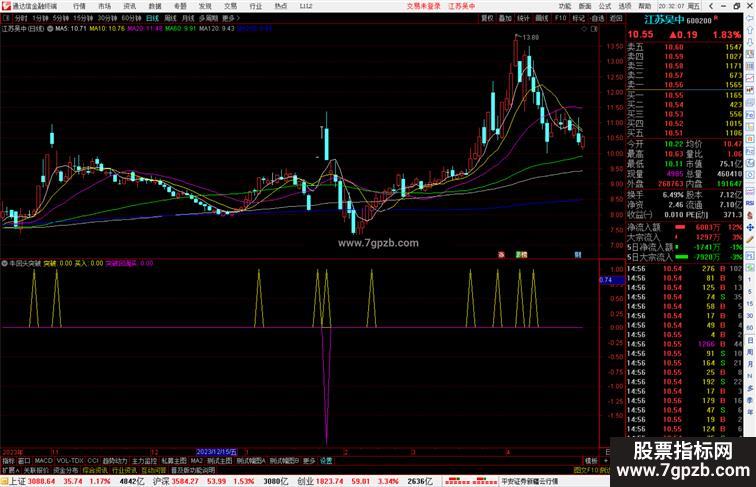Click the 交易未登录 login status link
Image resolution: width=756 pixels, height=487 pixels.
pos(423,6)
